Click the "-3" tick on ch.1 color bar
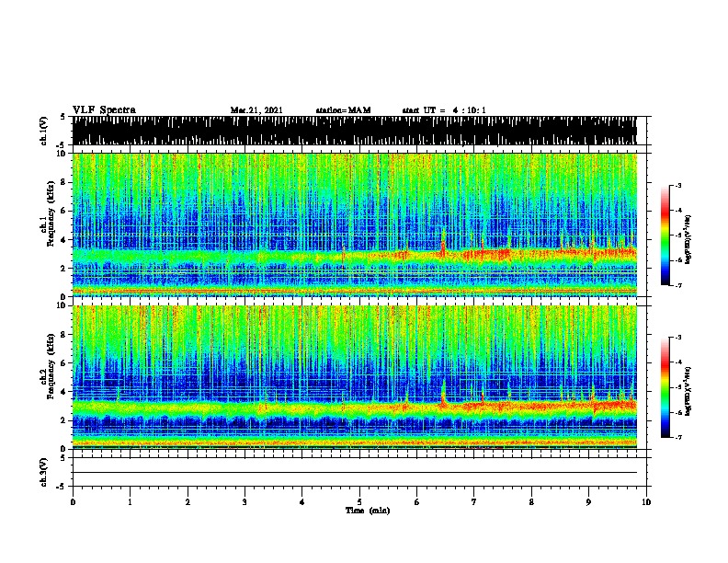This screenshot has width=728, height=563. click(678, 186)
